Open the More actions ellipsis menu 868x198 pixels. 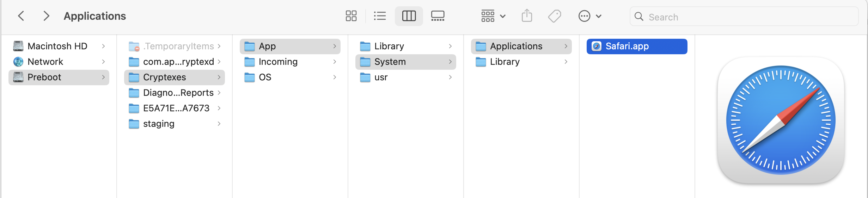pos(589,16)
